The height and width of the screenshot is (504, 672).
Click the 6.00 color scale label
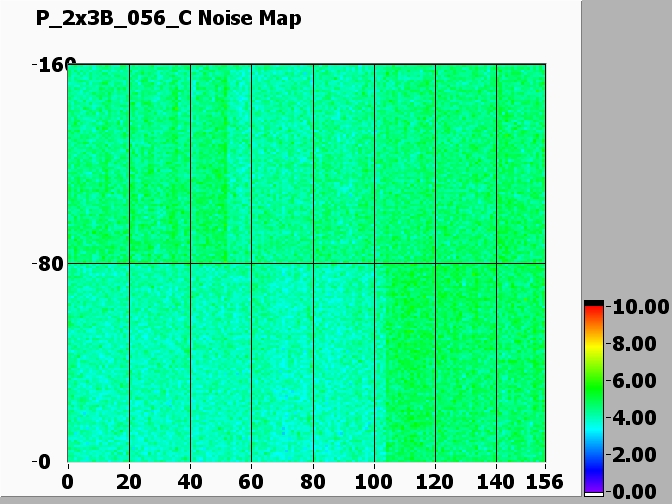(x=636, y=380)
